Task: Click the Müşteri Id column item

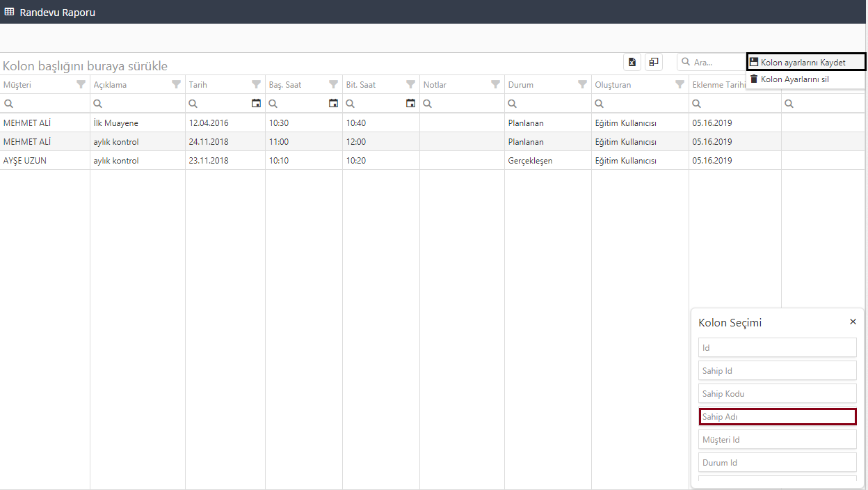Action: point(777,440)
